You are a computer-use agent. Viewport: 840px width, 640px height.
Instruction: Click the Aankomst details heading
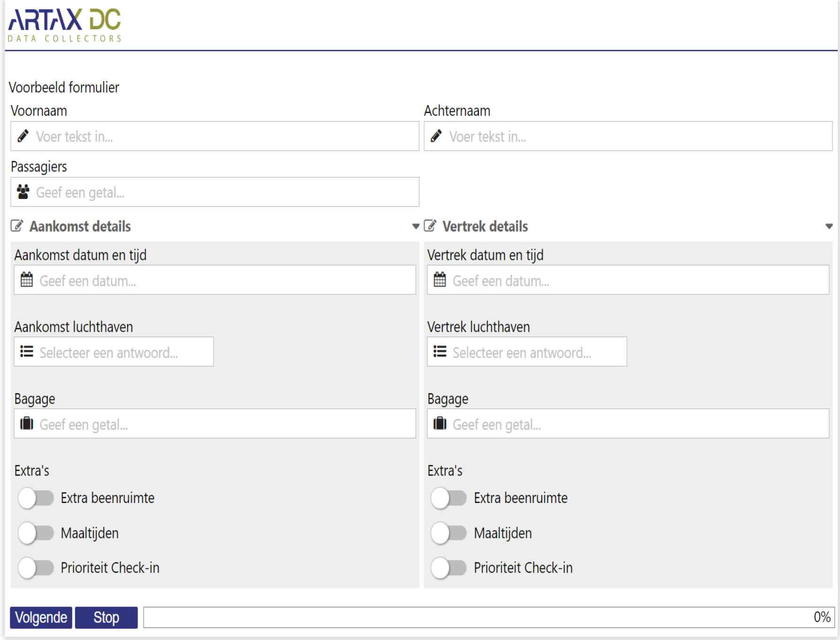pos(80,227)
